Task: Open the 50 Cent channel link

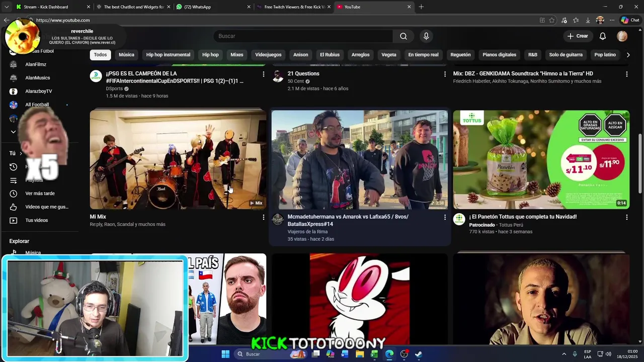Action: pos(296,81)
